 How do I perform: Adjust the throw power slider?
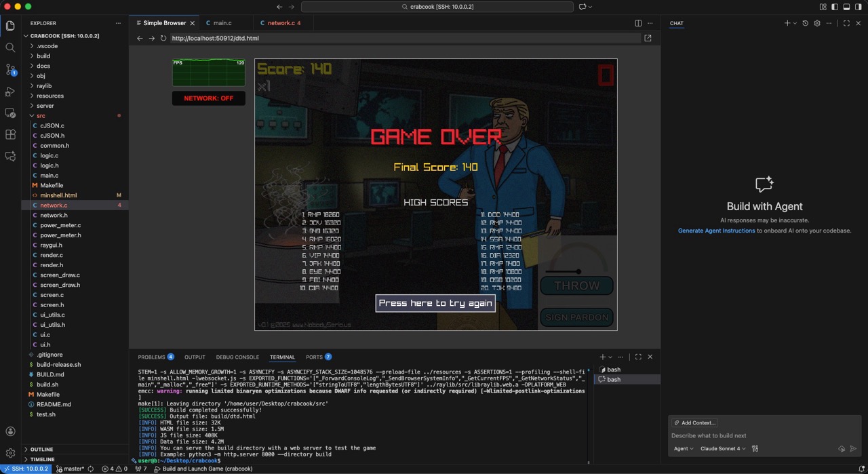pyautogui.click(x=578, y=271)
